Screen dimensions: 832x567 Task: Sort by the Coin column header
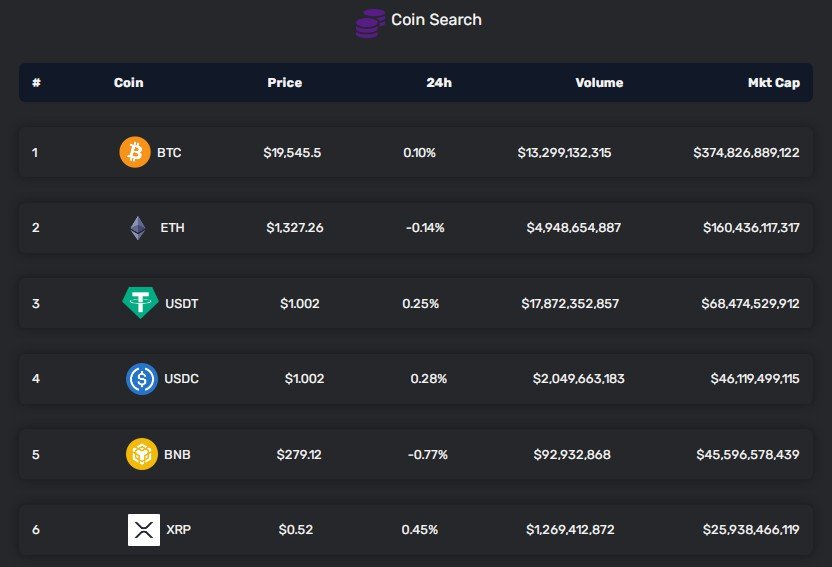click(x=128, y=82)
